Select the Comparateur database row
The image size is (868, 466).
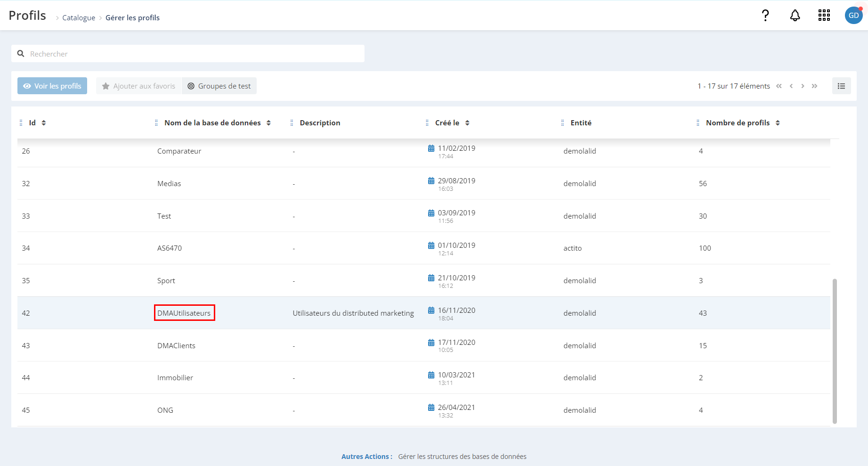(424, 151)
